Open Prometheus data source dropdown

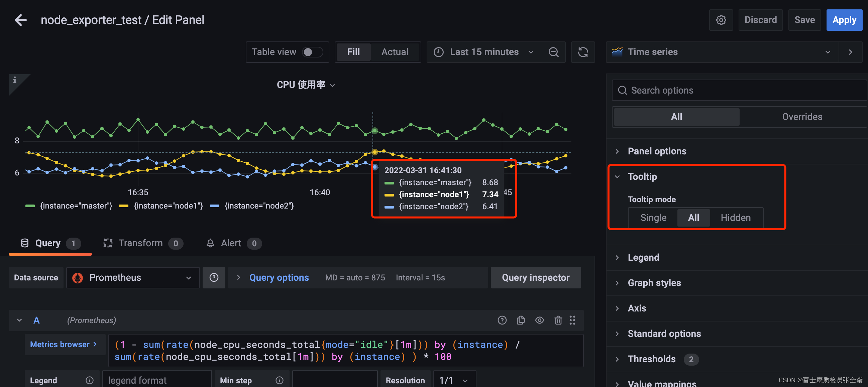(x=133, y=277)
